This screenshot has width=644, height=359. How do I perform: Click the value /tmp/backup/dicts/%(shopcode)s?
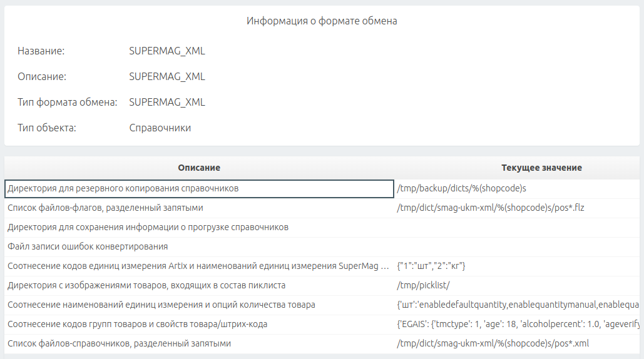pos(461,189)
